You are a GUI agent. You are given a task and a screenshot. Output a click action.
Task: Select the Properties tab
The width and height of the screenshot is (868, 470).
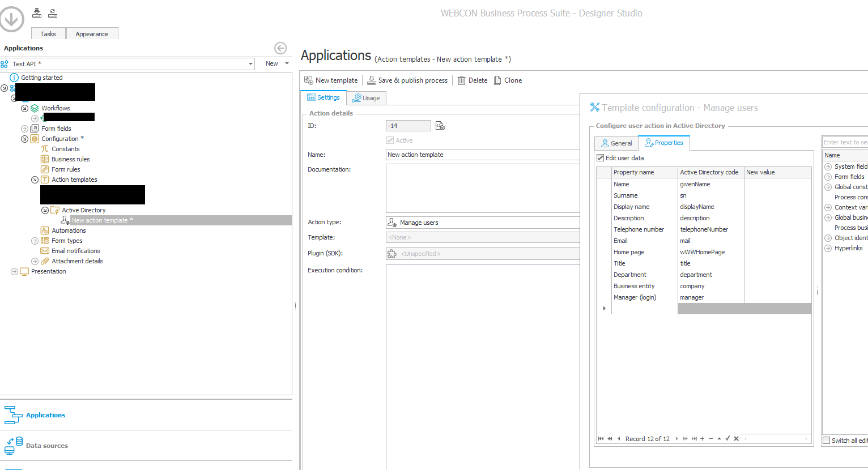664,143
